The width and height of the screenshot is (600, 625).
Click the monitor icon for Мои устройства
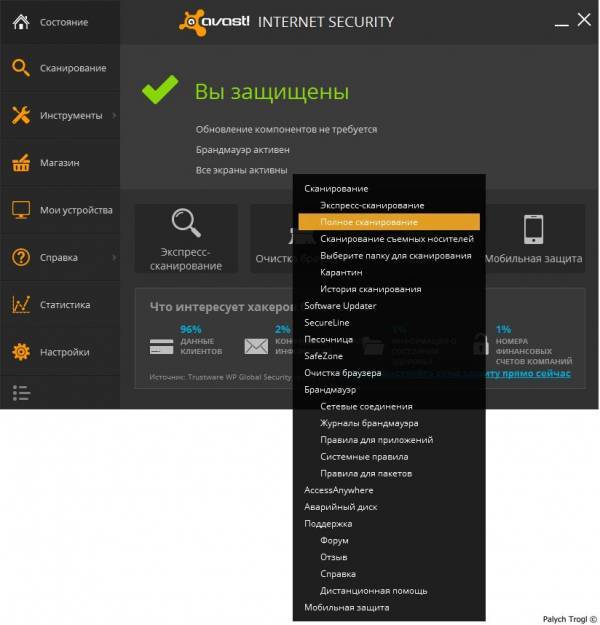(21, 210)
